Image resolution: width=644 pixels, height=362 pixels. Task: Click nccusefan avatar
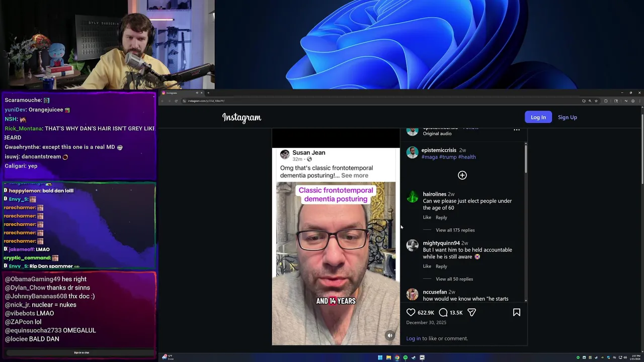click(x=412, y=294)
